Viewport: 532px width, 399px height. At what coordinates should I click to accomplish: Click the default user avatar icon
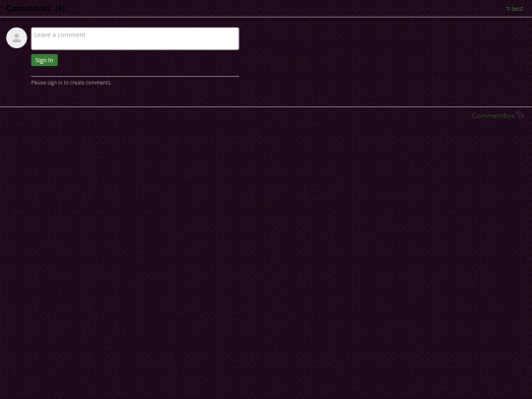click(17, 38)
